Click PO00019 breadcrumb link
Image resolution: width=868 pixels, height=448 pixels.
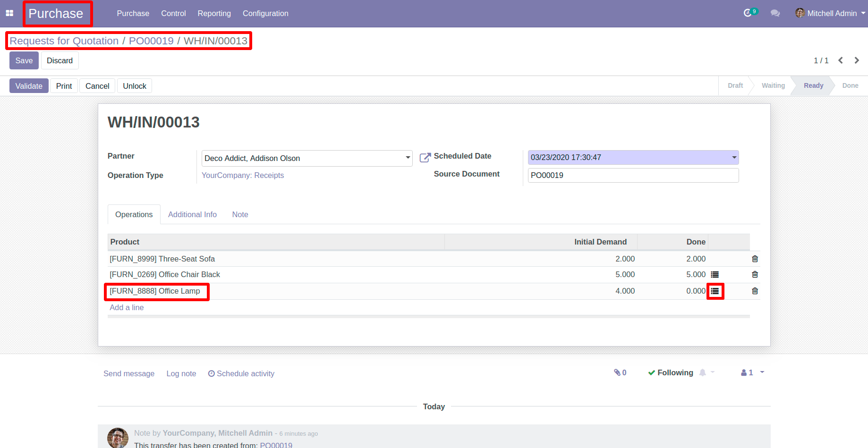coord(151,41)
